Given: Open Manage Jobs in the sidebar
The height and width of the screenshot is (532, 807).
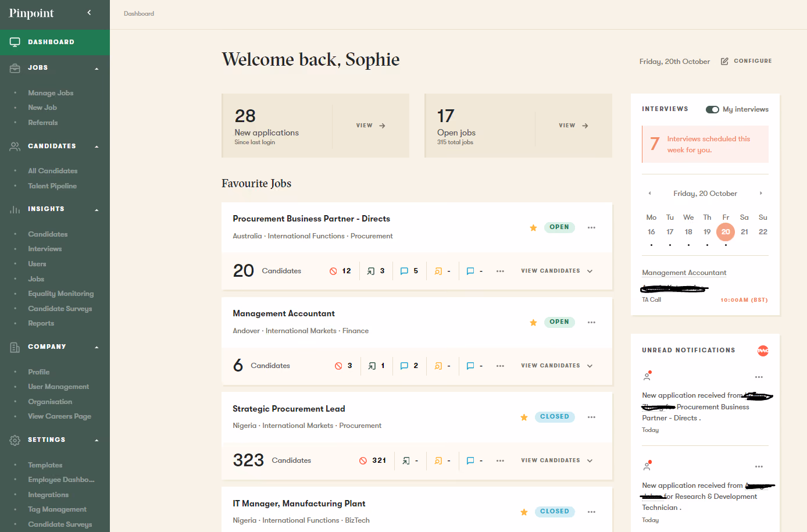Looking at the screenshot, I should [x=51, y=93].
